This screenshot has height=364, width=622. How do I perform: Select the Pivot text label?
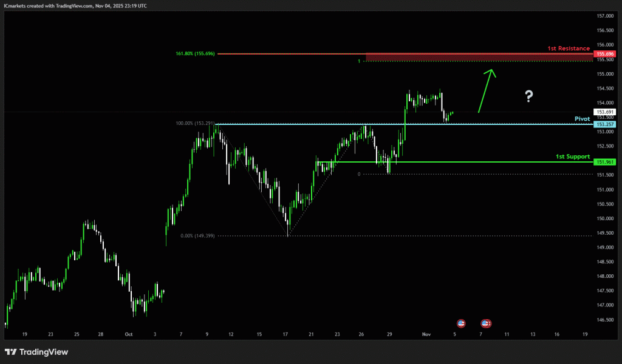[x=582, y=119]
